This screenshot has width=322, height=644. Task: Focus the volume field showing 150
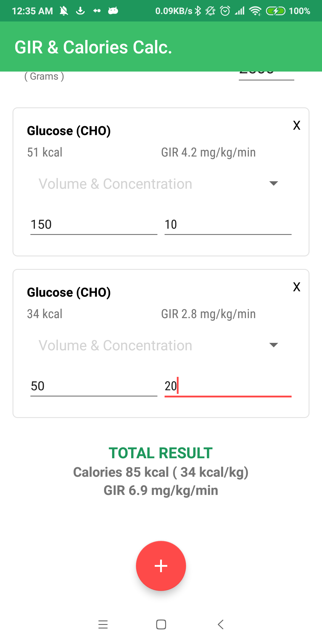pos(94,225)
